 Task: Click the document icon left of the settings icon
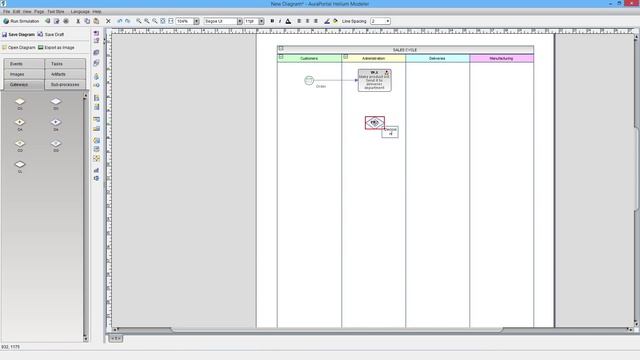(57, 21)
